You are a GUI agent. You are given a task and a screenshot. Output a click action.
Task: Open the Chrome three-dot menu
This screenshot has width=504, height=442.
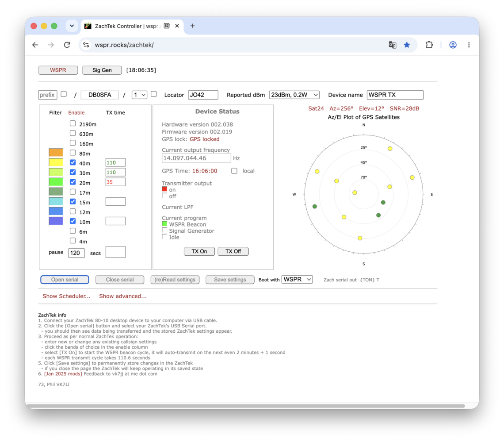tap(469, 45)
